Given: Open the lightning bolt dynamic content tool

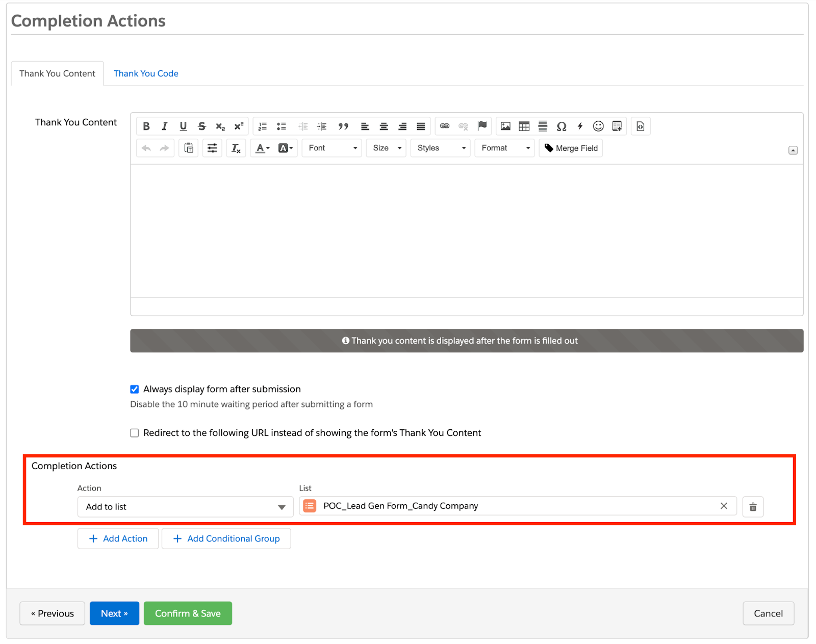Looking at the screenshot, I should point(580,126).
